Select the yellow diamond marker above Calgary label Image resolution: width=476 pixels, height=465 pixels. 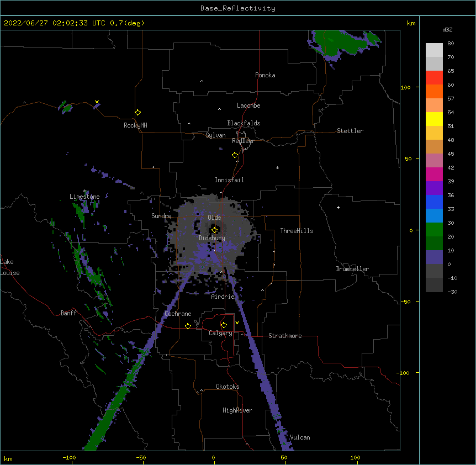(224, 325)
